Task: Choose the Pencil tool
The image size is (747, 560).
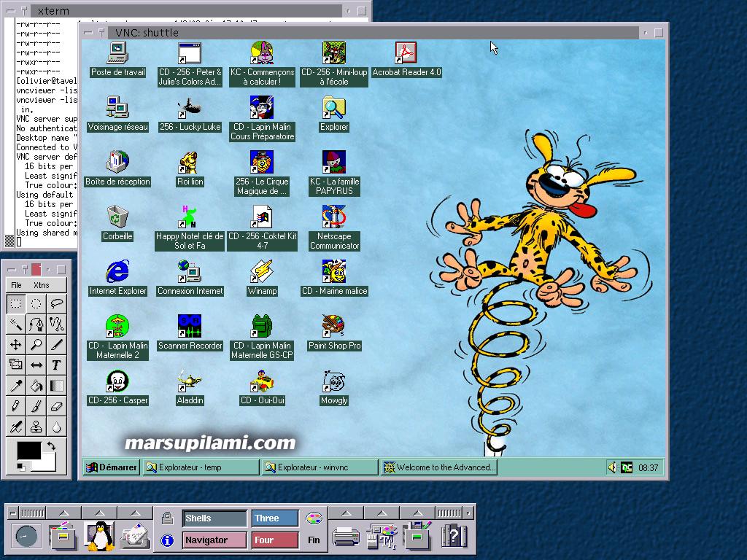Action: [x=16, y=406]
